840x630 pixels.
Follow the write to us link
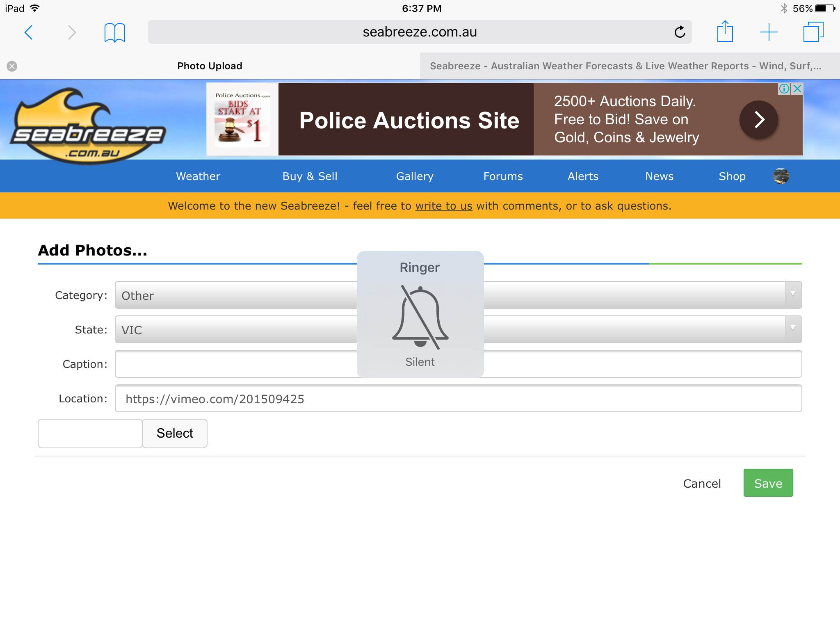[x=444, y=206]
